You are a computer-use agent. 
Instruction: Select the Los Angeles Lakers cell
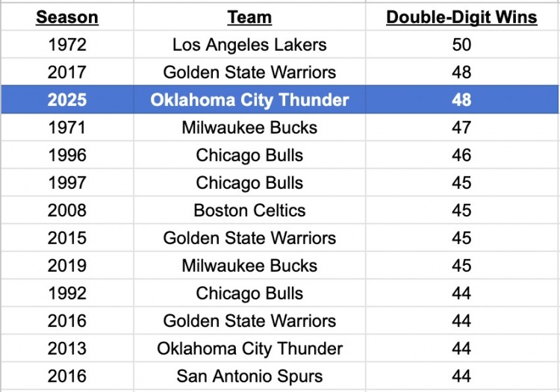point(249,45)
